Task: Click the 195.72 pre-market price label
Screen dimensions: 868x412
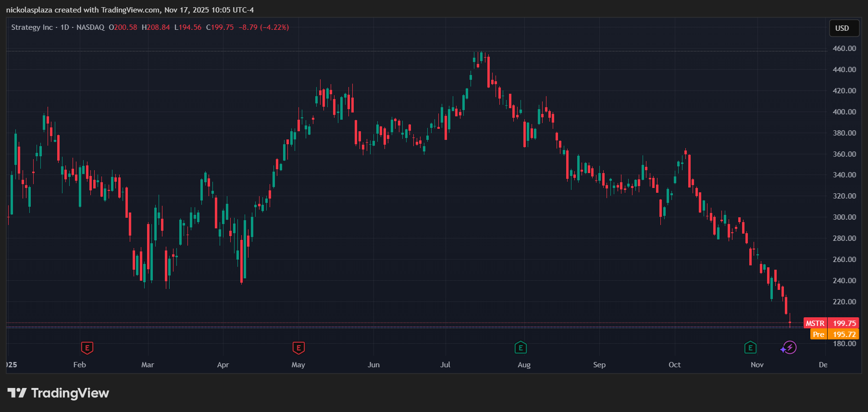Action: coord(844,335)
